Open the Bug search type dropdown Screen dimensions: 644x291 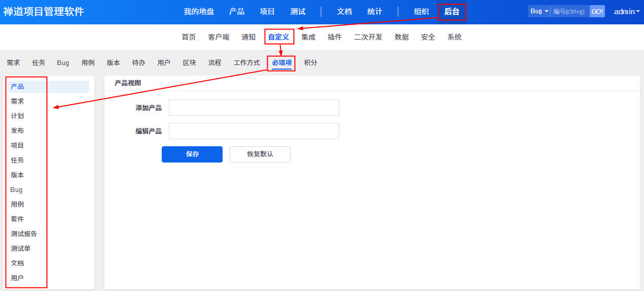(x=539, y=11)
